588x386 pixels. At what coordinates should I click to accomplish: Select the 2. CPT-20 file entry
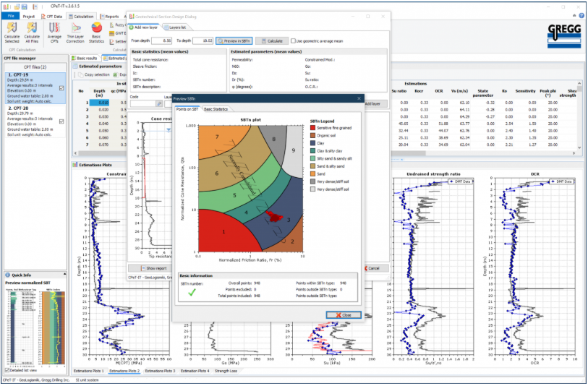[x=35, y=121]
